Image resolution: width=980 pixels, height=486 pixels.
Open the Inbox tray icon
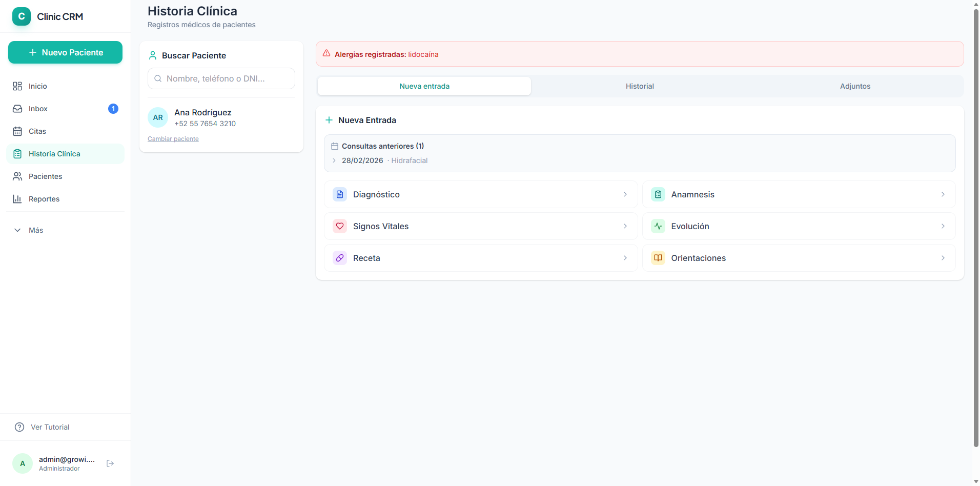[17, 109]
